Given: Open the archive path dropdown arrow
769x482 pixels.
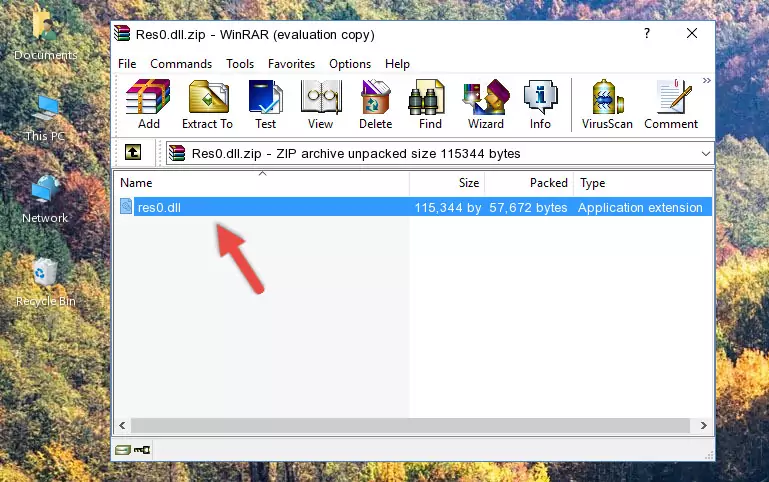Looking at the screenshot, I should (x=705, y=153).
